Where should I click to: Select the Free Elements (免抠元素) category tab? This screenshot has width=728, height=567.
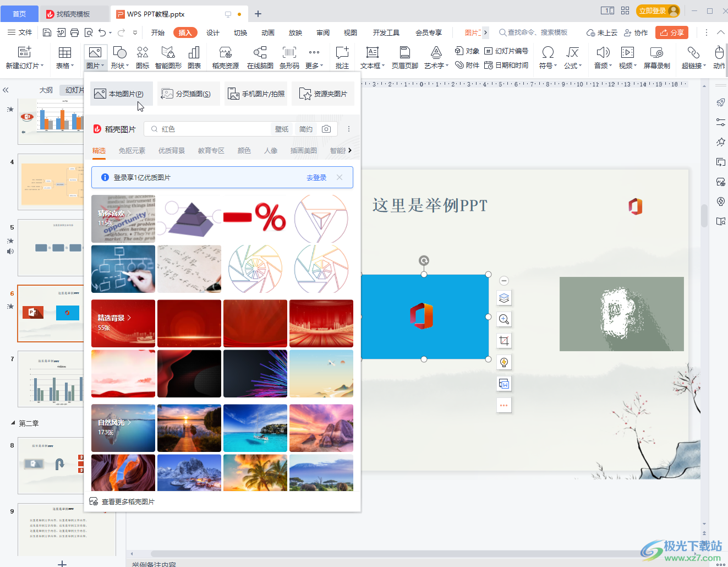click(132, 150)
